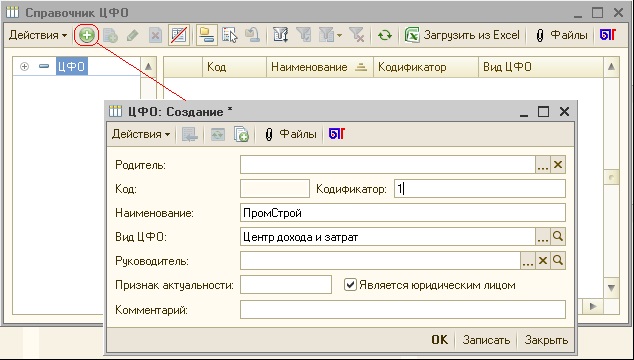Click the Наименование field containing ПромСтрой

[x=403, y=213]
